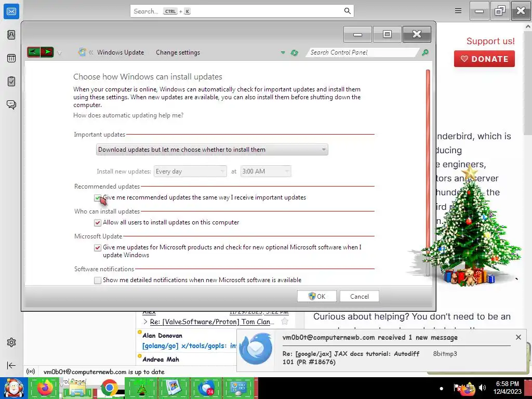Click the Control Panel address bar icon
532x399 pixels.
pyautogui.click(x=82, y=52)
